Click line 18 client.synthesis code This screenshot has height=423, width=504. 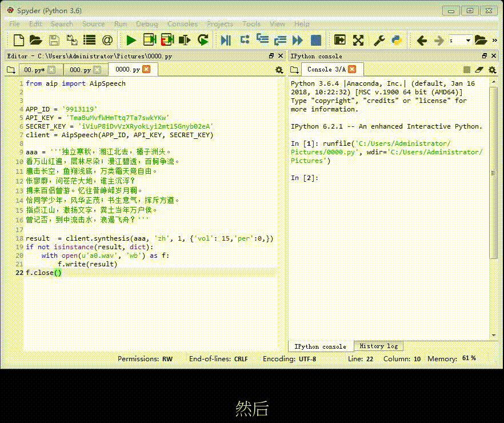point(150,238)
